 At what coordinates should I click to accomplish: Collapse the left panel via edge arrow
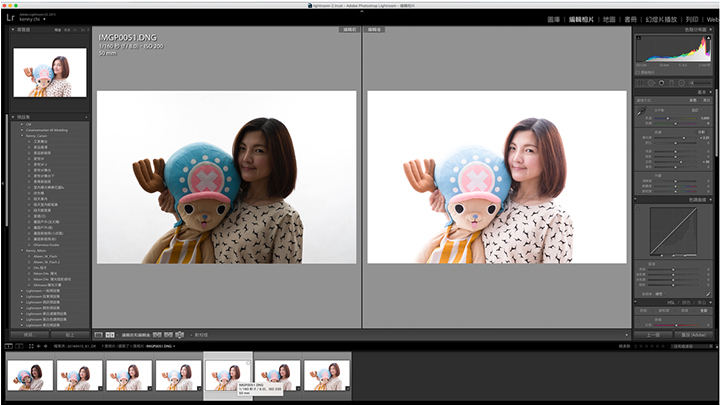click(x=2, y=183)
